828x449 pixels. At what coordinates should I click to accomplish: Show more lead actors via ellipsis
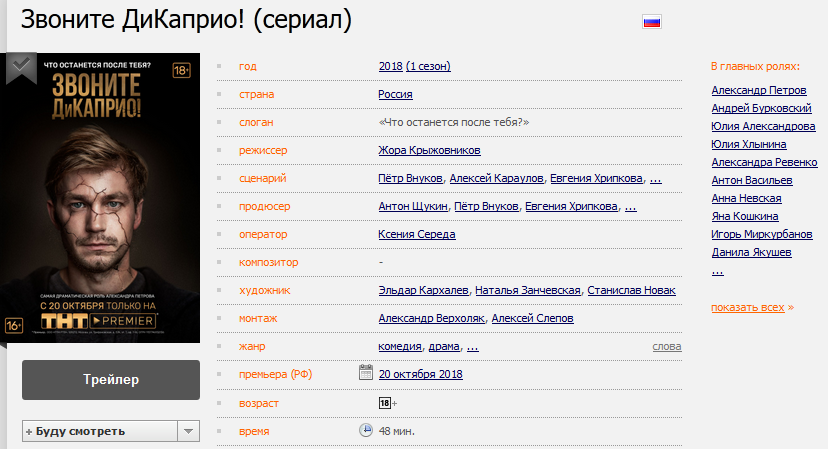pyautogui.click(x=717, y=272)
